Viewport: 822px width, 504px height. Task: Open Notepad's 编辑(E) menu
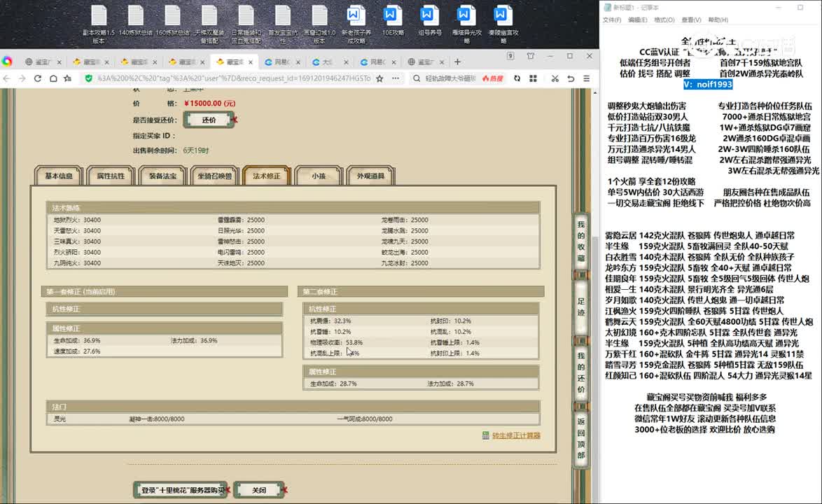coord(637,20)
